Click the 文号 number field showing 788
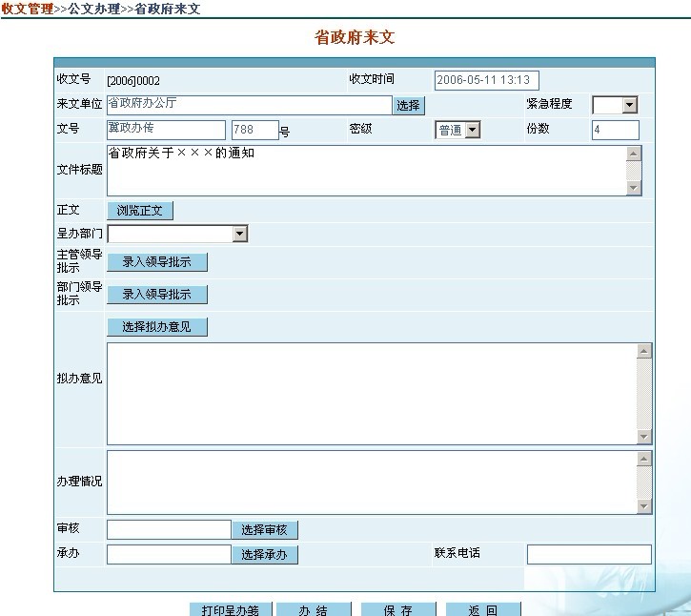The width and height of the screenshot is (691, 616). point(255,130)
